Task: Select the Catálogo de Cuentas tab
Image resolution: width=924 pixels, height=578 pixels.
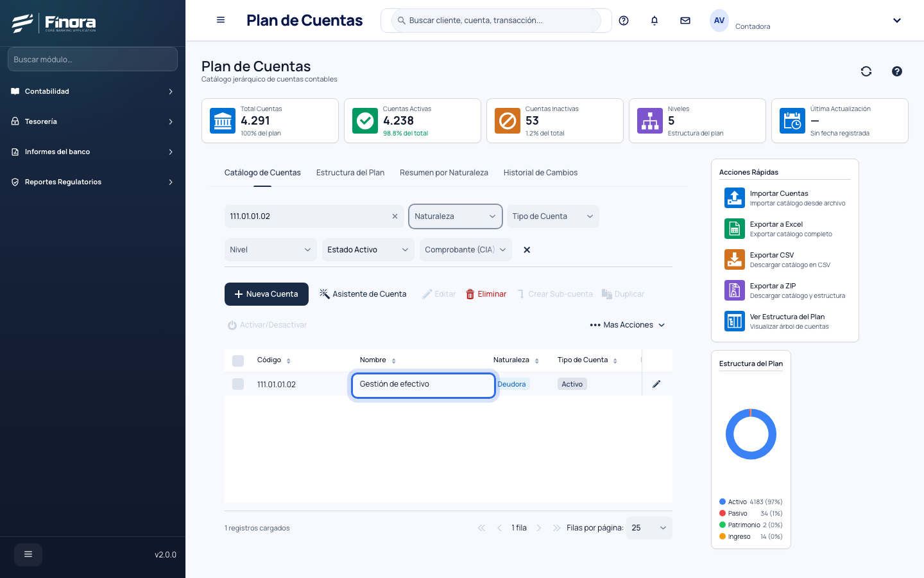Action: 262,173
